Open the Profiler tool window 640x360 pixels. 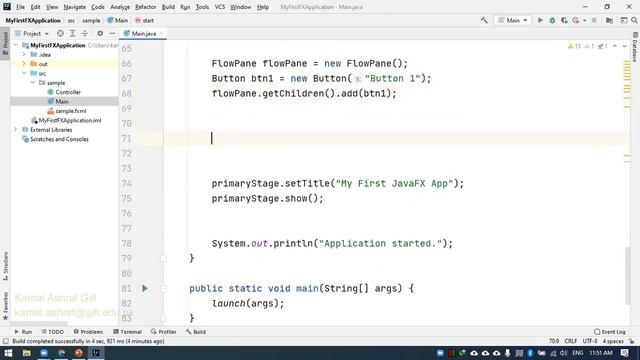click(x=164, y=332)
